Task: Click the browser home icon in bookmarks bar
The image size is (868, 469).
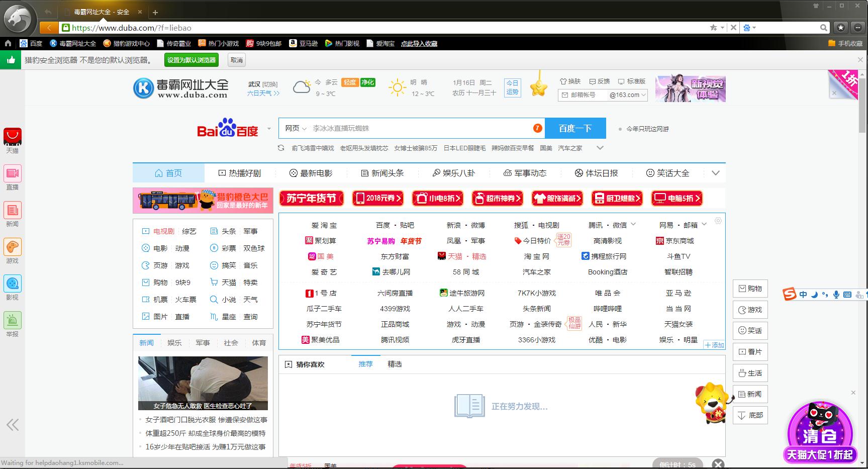Action: (8, 44)
